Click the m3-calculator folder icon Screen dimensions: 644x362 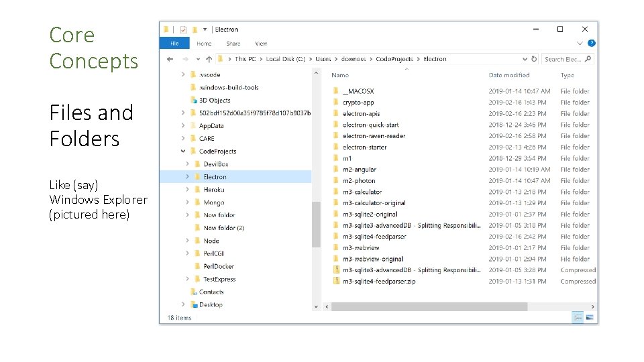point(336,192)
